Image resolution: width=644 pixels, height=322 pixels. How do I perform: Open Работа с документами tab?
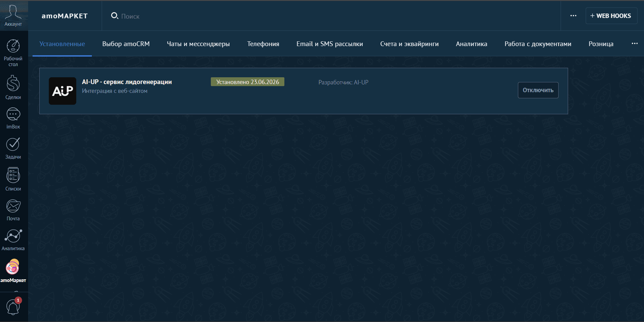click(x=538, y=44)
